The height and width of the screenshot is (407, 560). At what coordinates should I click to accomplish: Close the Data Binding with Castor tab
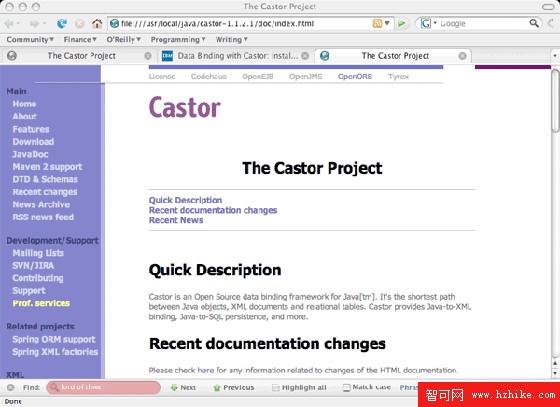coord(305,56)
